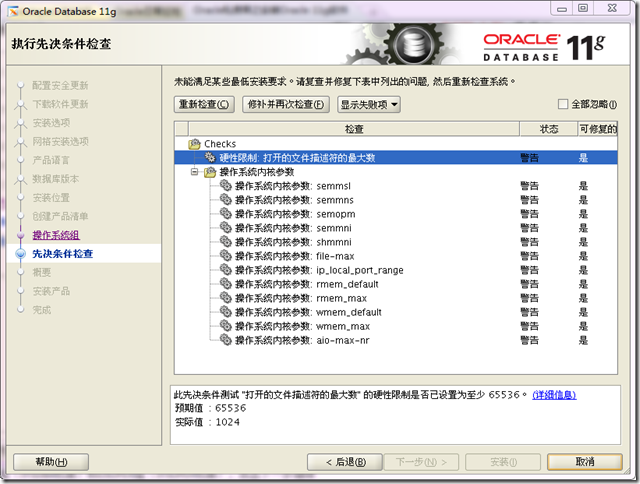The width and height of the screenshot is (640, 484).
Task: Click the 帮助(H) button
Action: 51,462
